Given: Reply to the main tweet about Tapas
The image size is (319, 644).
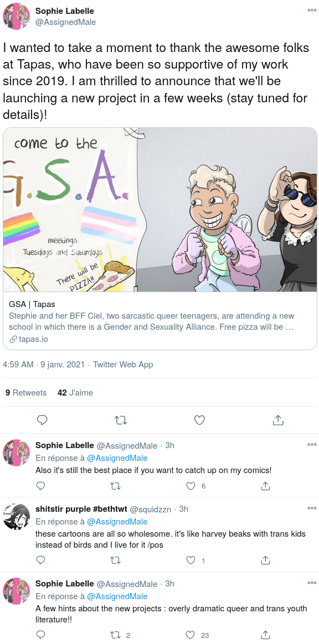Looking at the screenshot, I should [x=42, y=420].
